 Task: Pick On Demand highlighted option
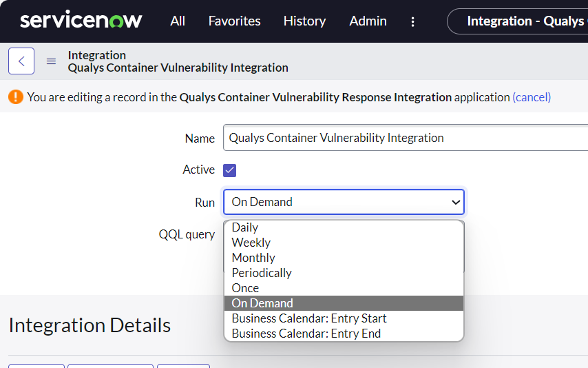pyautogui.click(x=344, y=303)
